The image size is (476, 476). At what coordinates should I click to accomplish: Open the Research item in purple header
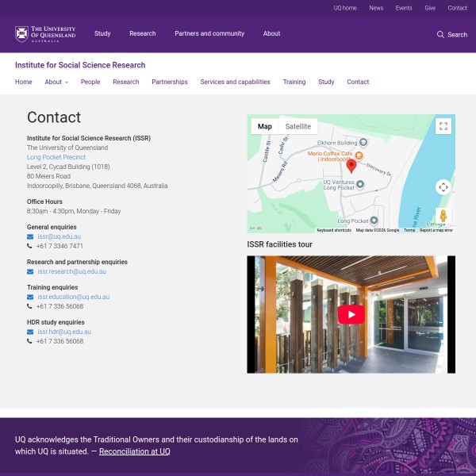(x=143, y=34)
